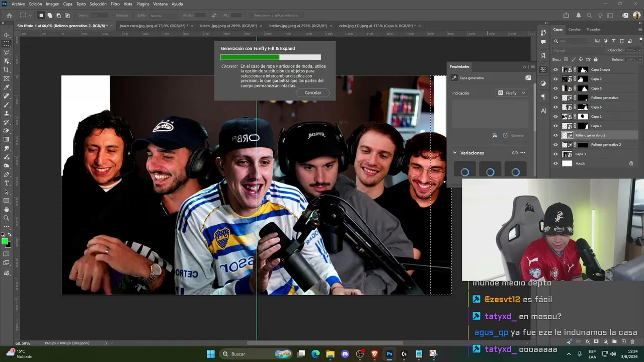Select the Path Selection tool
This screenshot has height=362, width=644.
pyautogui.click(x=7, y=192)
